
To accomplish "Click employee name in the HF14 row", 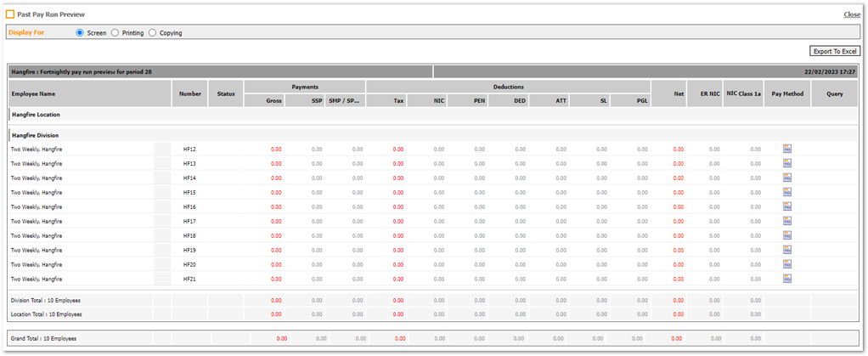I will (x=37, y=178).
